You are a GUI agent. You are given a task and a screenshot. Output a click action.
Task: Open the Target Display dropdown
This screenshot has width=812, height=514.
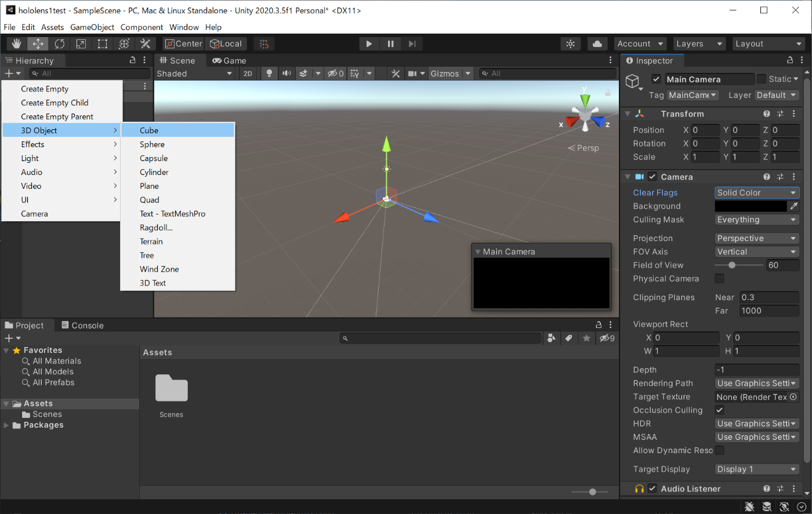coord(757,469)
